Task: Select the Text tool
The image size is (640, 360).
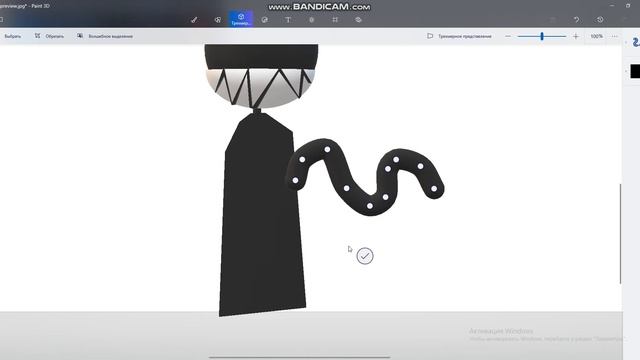Action: pos(288,20)
